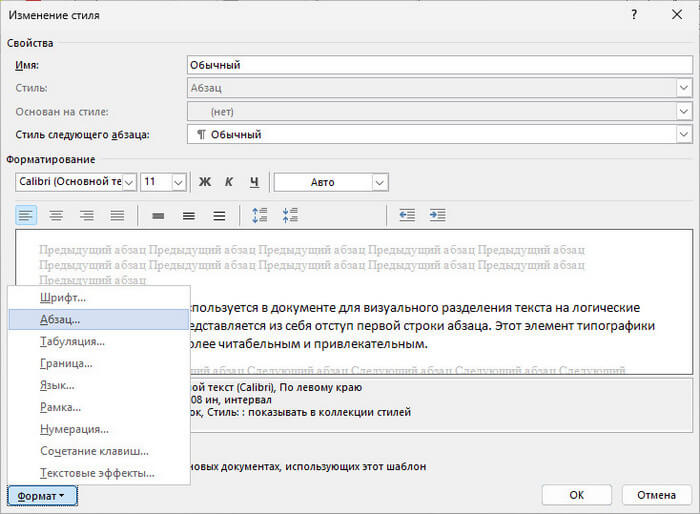Choose Язык... menu entry
The height and width of the screenshot is (514, 700).
pyautogui.click(x=99, y=385)
